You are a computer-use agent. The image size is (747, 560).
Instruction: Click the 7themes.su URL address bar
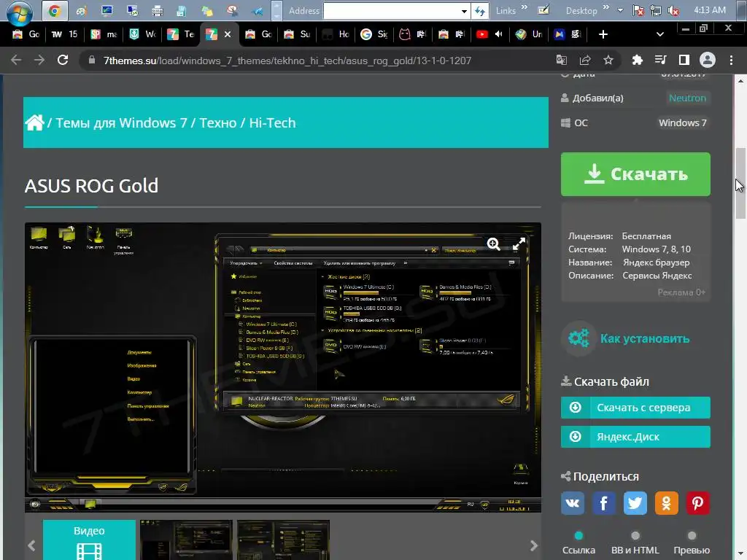coord(287,61)
